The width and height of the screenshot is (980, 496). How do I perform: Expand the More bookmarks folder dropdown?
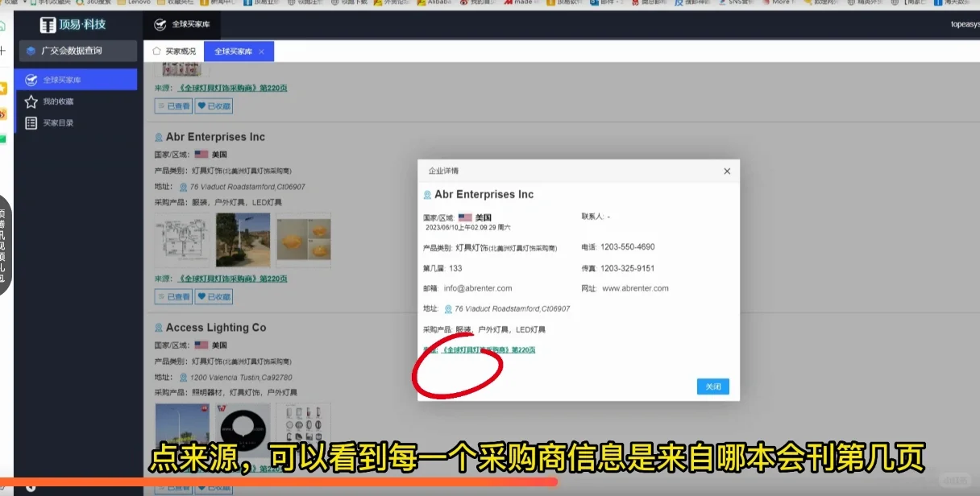pyautogui.click(x=776, y=3)
